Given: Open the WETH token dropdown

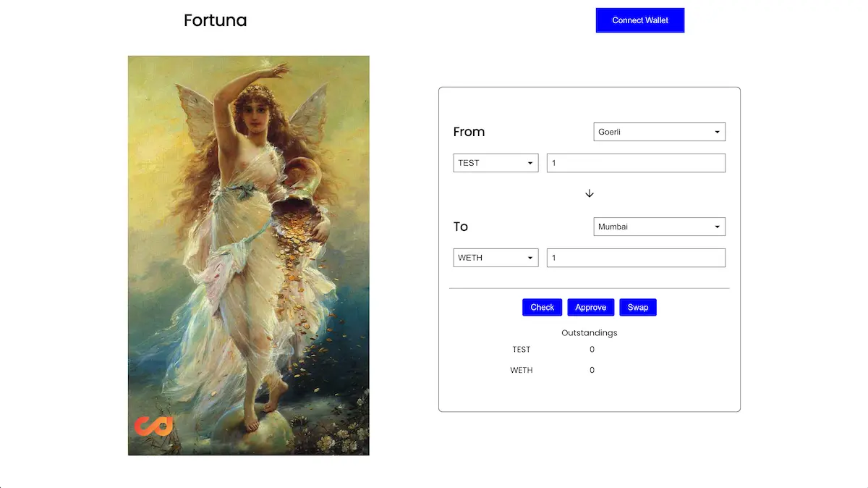Looking at the screenshot, I should pos(495,258).
